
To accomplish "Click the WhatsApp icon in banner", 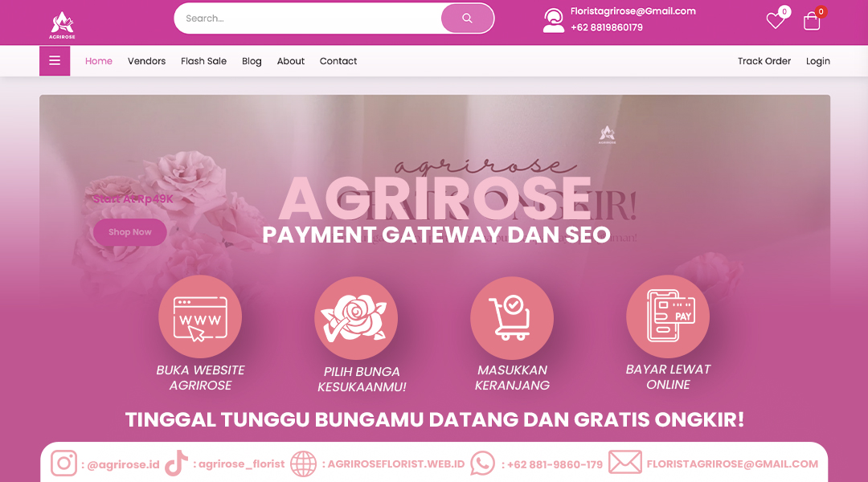I will click(482, 464).
